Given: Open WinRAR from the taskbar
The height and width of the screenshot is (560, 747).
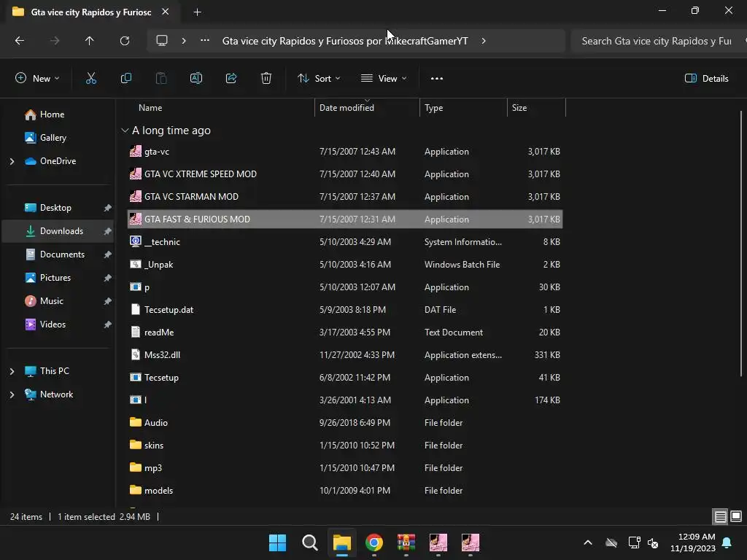Looking at the screenshot, I should (406, 542).
